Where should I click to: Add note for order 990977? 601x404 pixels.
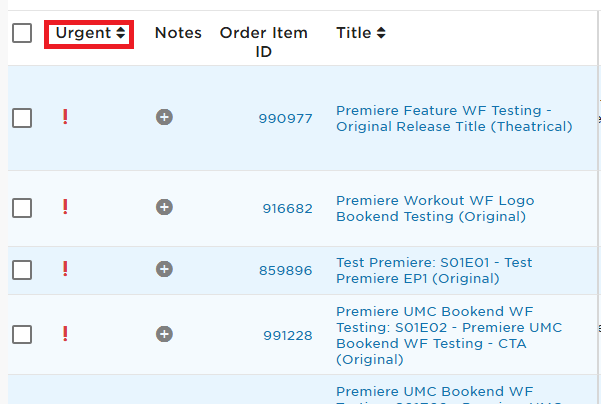[164, 117]
